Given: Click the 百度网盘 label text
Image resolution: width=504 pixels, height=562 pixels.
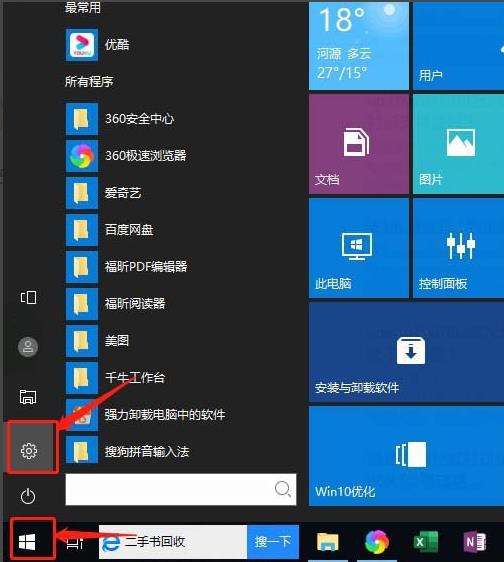Looking at the screenshot, I should click(x=129, y=229).
